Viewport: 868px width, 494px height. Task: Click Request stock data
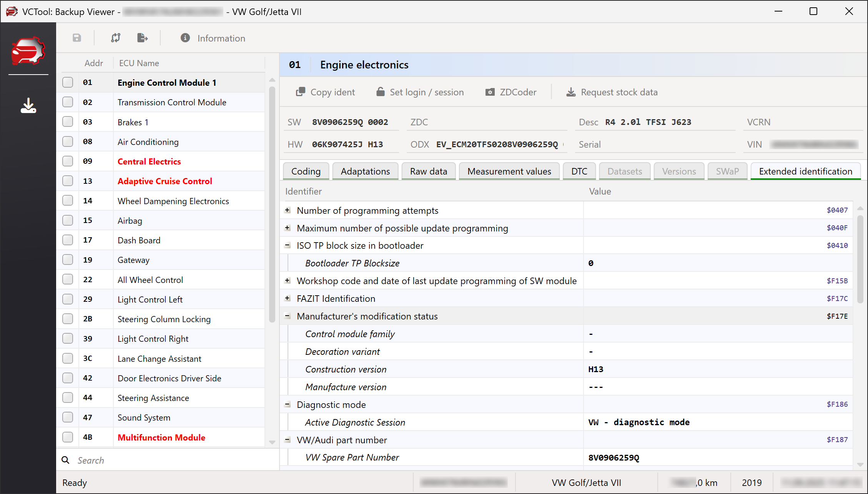[x=612, y=92]
